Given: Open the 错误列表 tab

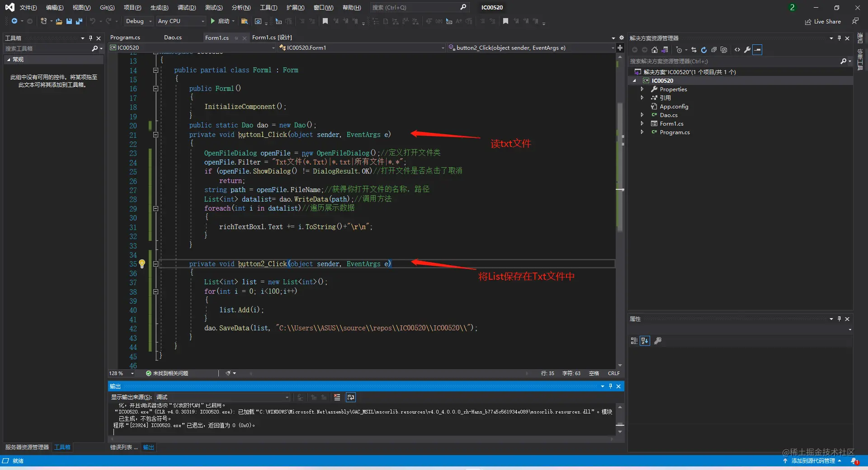Looking at the screenshot, I should tap(123, 447).
